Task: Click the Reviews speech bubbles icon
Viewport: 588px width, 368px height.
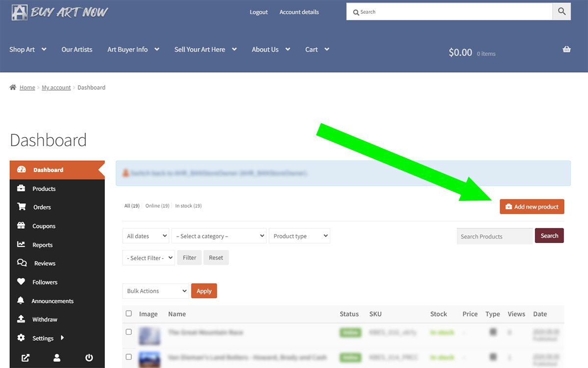Action: [22, 263]
